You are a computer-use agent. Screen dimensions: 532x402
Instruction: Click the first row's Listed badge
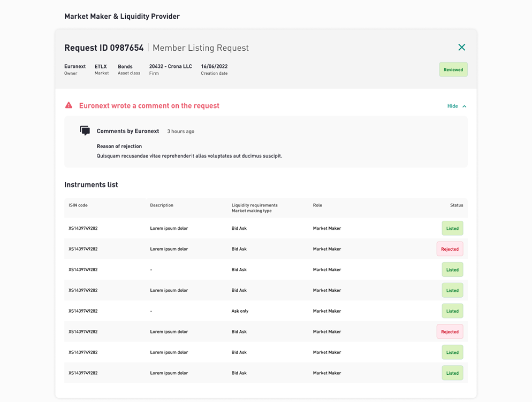click(x=452, y=228)
